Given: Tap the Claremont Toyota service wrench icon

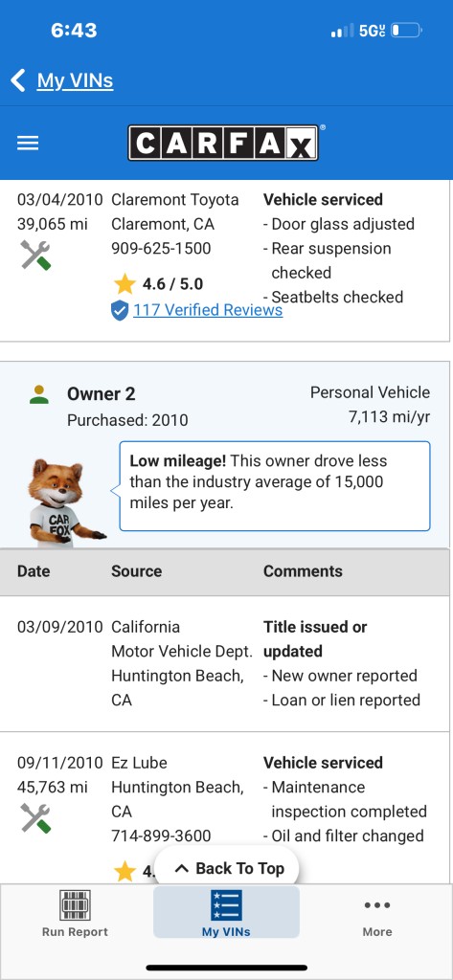Looking at the screenshot, I should click(35, 255).
